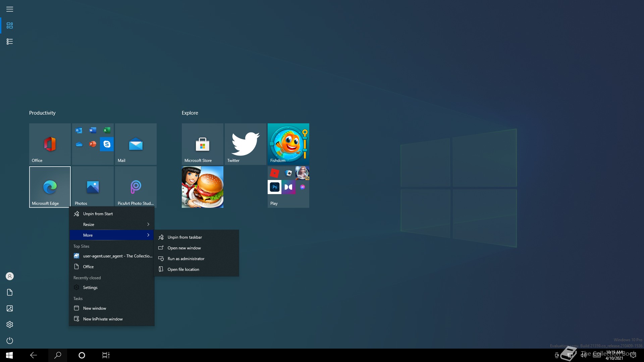Choose the New window task
Viewport: 644px width, 362px height.
pos(112,308)
